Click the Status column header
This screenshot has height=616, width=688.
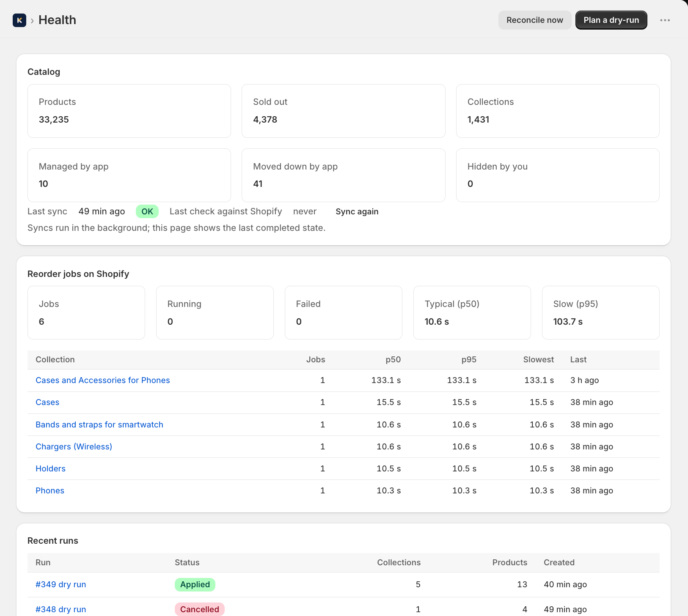[x=187, y=563]
